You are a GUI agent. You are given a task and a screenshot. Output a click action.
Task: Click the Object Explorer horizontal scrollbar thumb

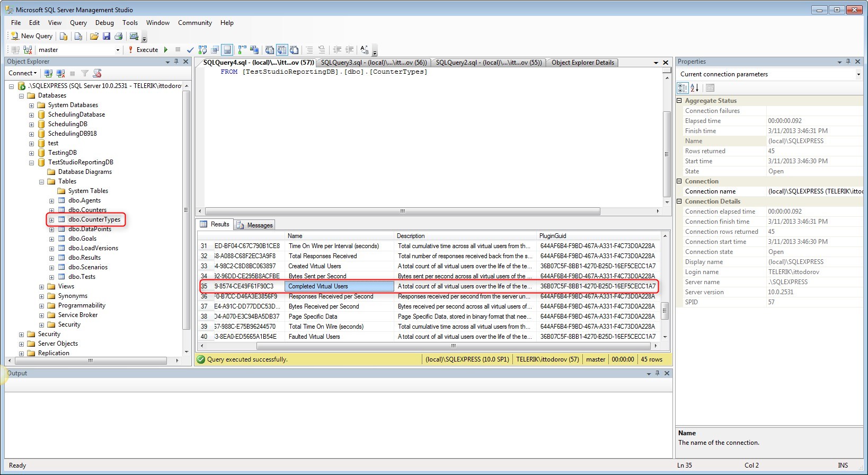tap(91, 360)
